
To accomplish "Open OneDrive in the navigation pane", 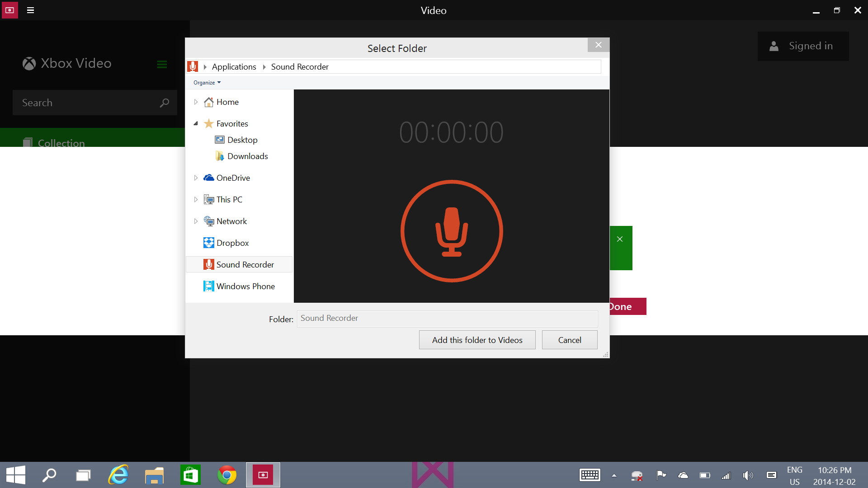I will pos(233,178).
